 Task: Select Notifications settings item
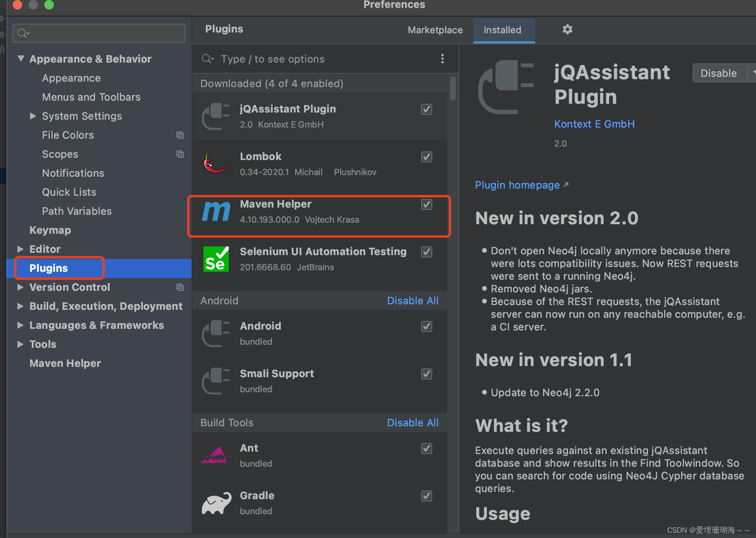coord(73,173)
